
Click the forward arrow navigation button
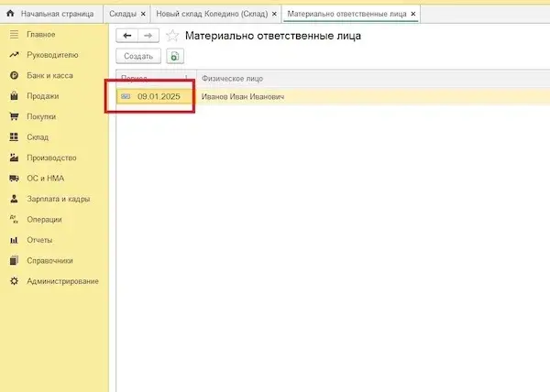click(x=148, y=36)
